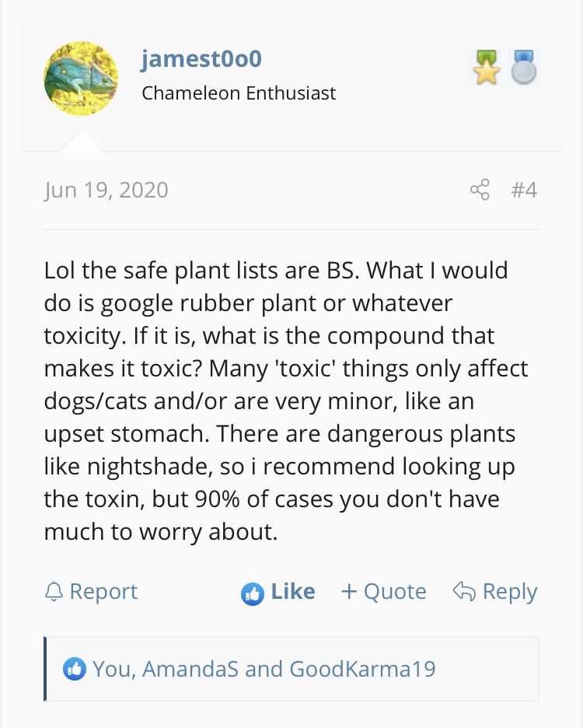Toggle the blue thumbs-up Like icon
Viewport: 583px width, 728px height.
253,593
